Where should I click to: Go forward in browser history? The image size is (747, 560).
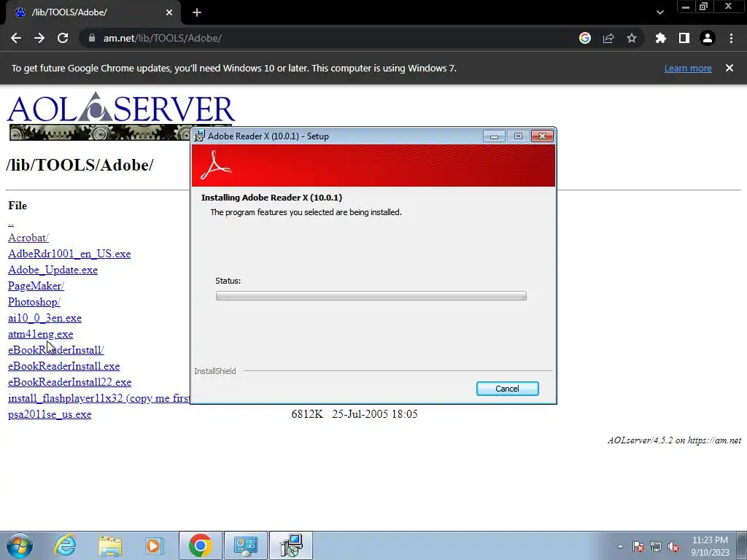[x=39, y=38]
